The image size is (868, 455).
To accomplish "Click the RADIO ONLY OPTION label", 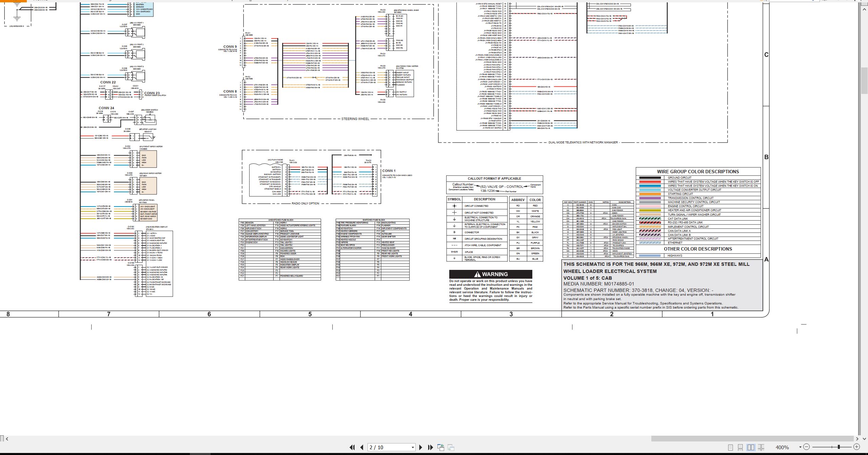I will tap(305, 203).
